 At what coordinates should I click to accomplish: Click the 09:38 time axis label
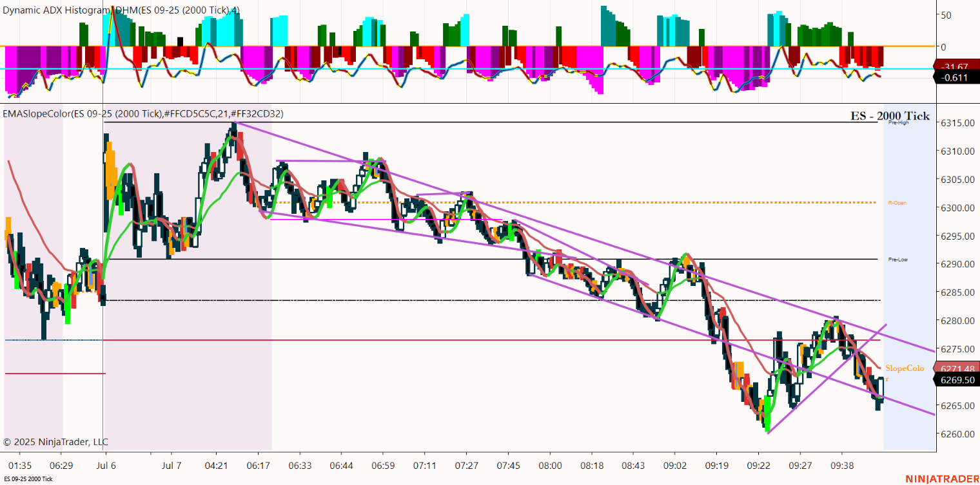coord(842,465)
